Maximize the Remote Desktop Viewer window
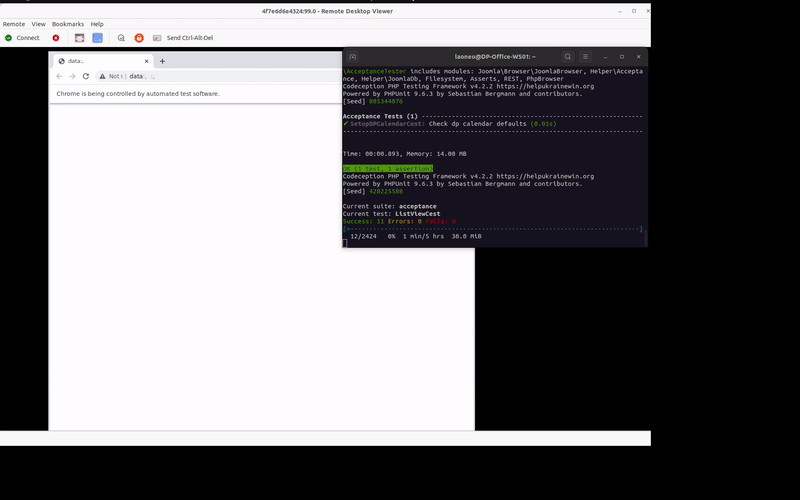 (634, 11)
